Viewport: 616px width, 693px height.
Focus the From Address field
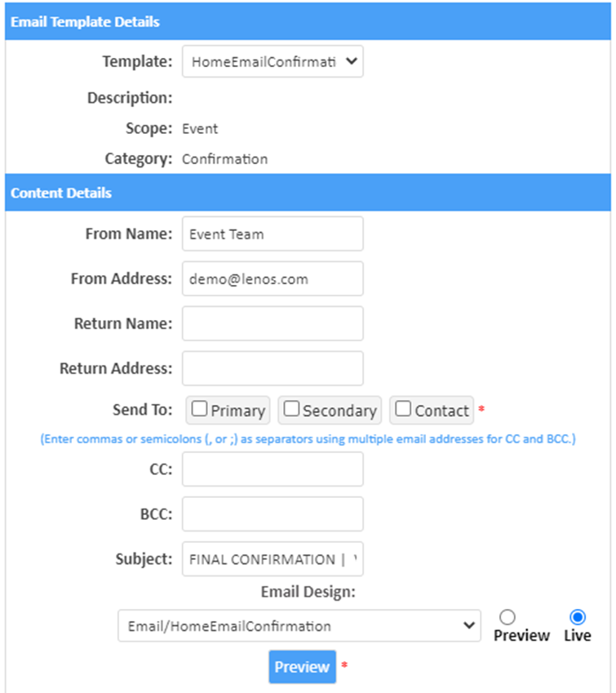(x=273, y=279)
